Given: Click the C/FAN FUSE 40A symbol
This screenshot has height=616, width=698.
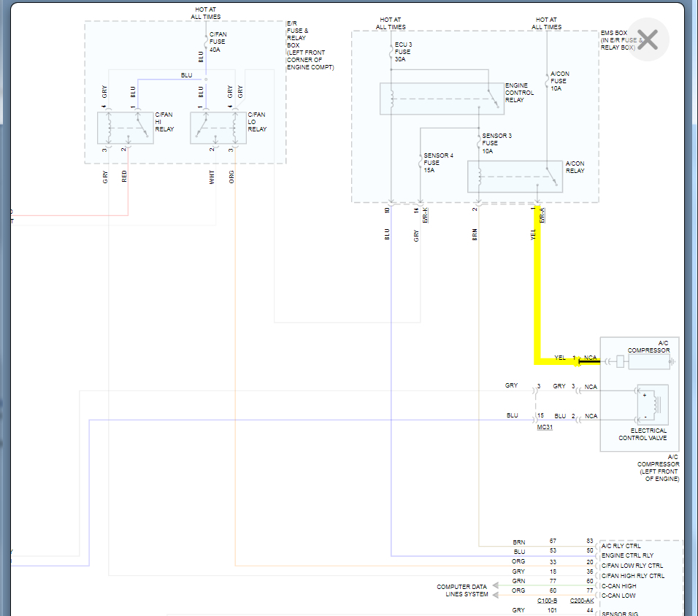Looking at the screenshot, I should (206, 42).
